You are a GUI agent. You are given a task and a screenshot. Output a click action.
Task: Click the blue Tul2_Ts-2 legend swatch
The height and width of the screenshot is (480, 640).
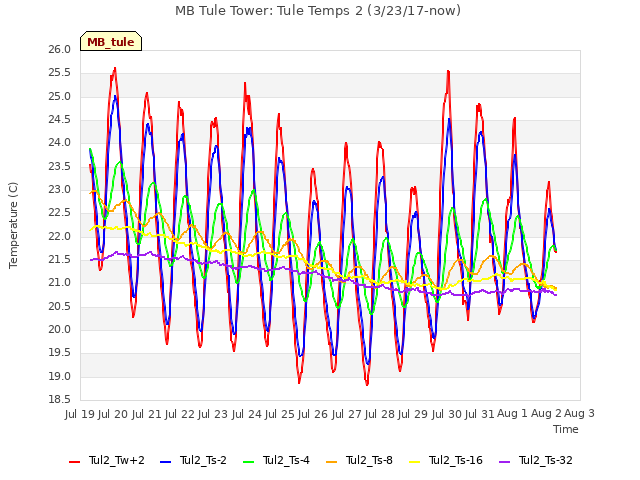[165, 462]
